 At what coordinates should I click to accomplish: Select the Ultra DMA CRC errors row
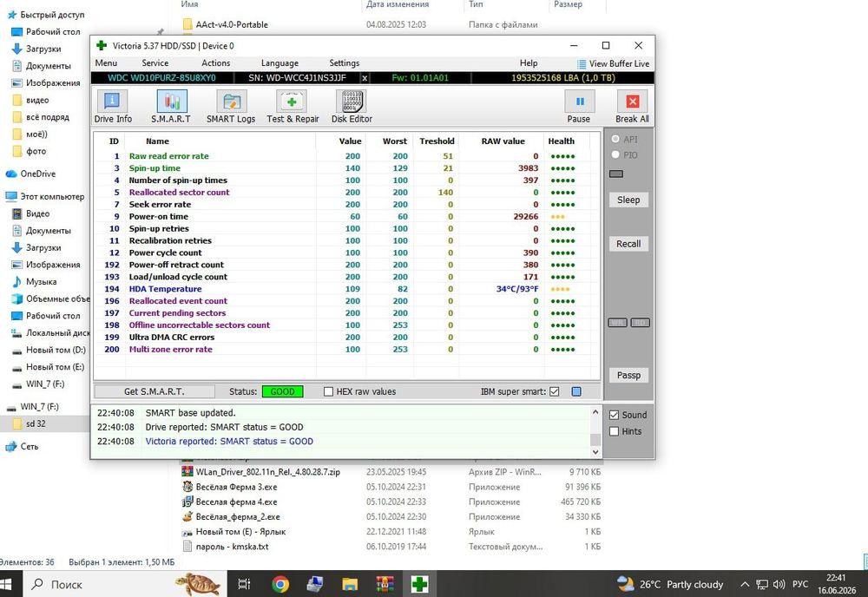(346, 338)
